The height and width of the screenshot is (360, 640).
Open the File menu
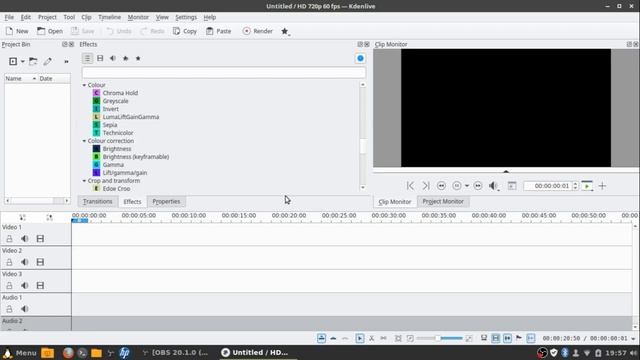[9, 17]
